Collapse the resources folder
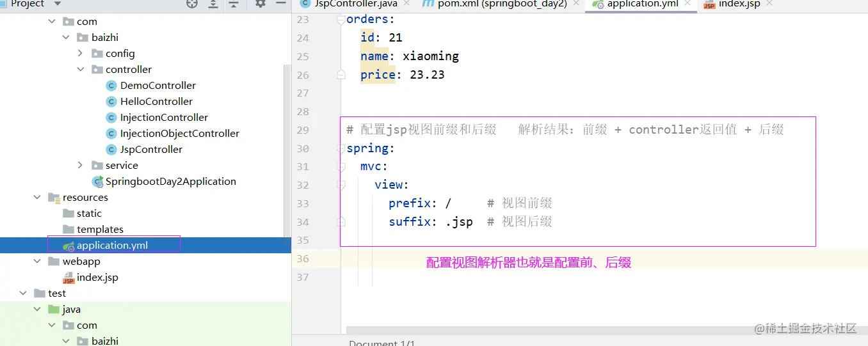The width and height of the screenshot is (868, 346). click(x=38, y=198)
